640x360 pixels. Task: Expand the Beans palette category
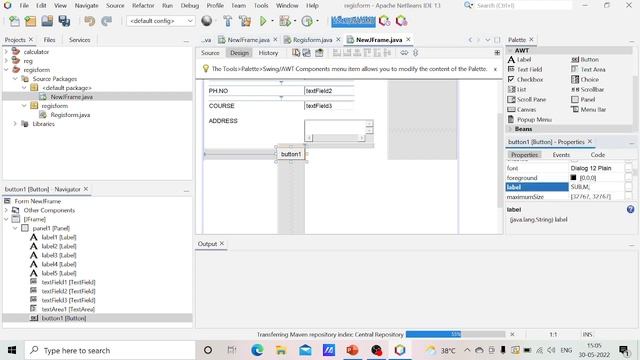510,129
